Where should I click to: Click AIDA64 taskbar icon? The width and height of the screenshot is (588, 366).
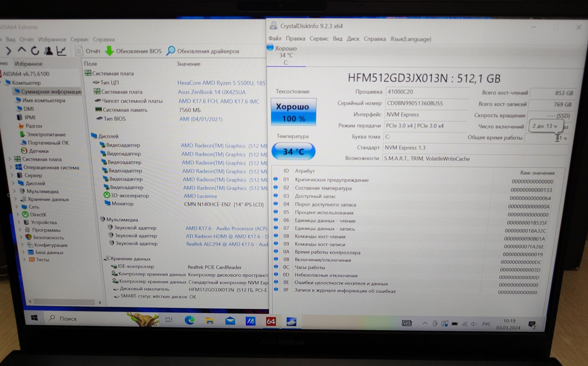coord(271,321)
